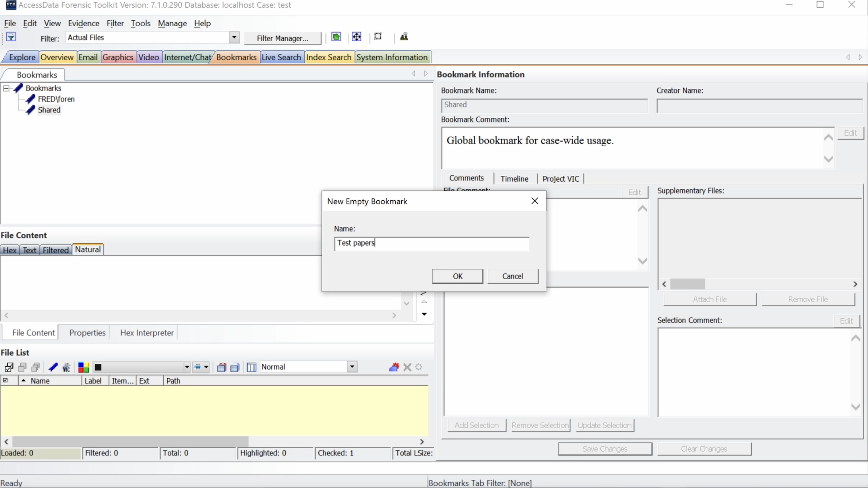Viewport: 868px width, 488px height.
Task: Open the Hex Interpreter tab
Action: tap(147, 333)
